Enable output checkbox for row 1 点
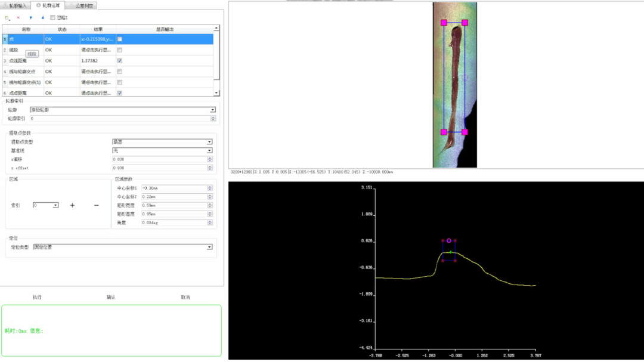The width and height of the screenshot is (644, 362). click(120, 39)
